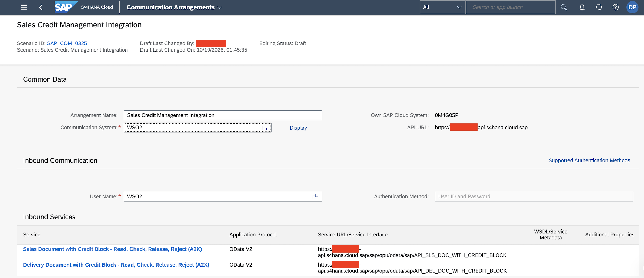
Task: Click the Additional Properties column header
Action: [610, 235]
